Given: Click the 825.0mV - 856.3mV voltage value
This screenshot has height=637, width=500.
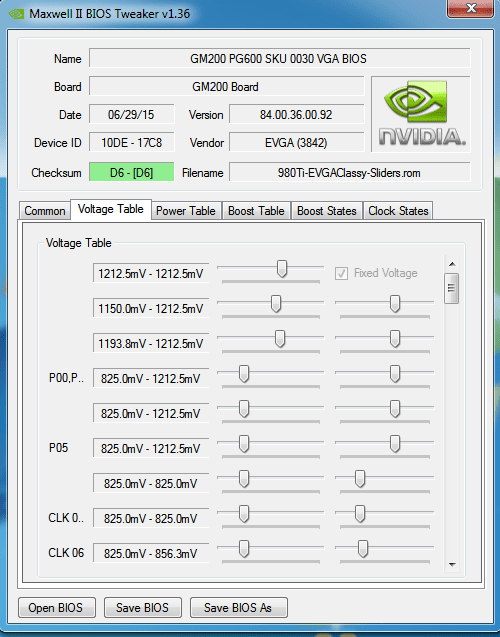Looking at the screenshot, I should pyautogui.click(x=151, y=553).
